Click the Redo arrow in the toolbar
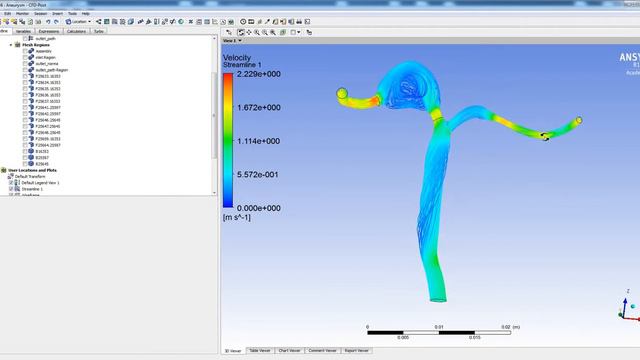Viewport: 640px width, 360px height. (x=56, y=22)
